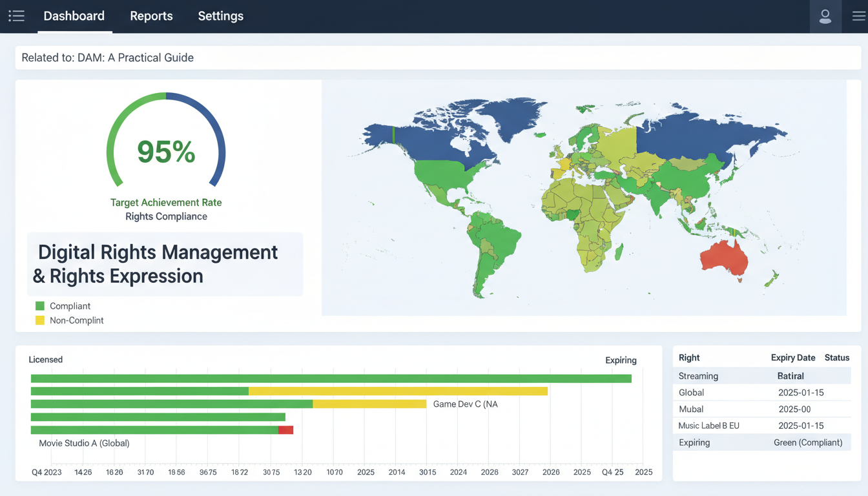Click the Music Label B EU row
The width and height of the screenshot is (868, 496).
click(708, 426)
